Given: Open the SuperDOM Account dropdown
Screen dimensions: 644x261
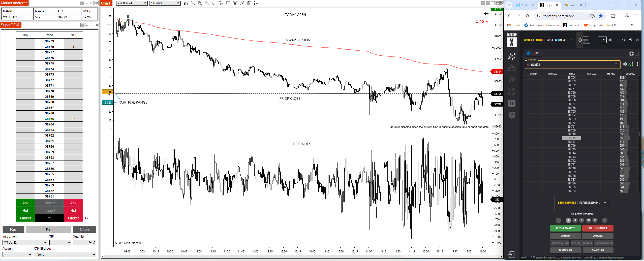Looking at the screenshot, I should (x=17, y=255).
